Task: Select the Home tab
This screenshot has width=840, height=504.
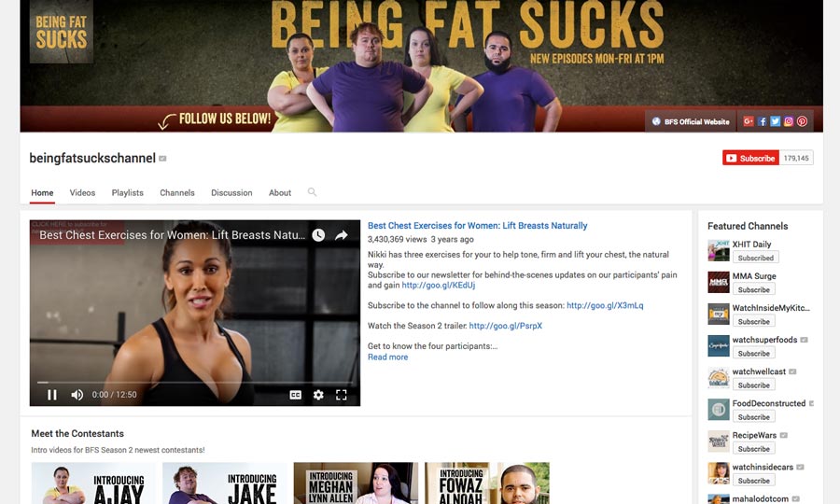Action: [42, 193]
